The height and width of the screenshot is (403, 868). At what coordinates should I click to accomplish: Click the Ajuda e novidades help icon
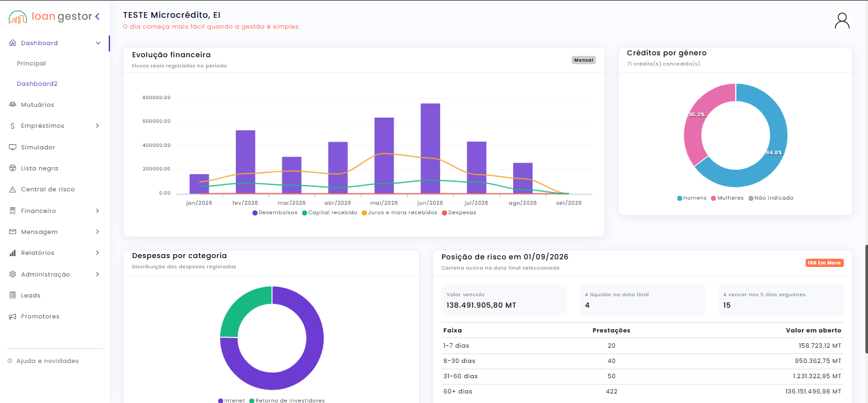coord(10,361)
